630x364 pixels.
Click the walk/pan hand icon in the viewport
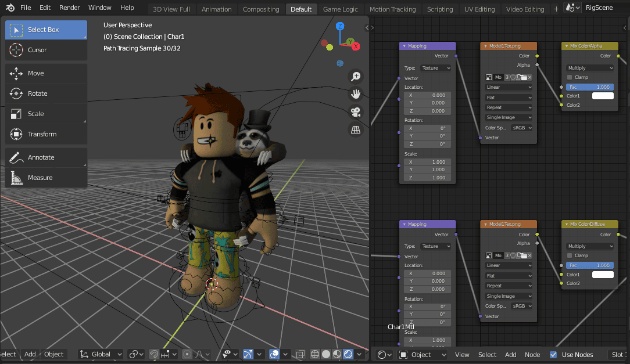[356, 94]
